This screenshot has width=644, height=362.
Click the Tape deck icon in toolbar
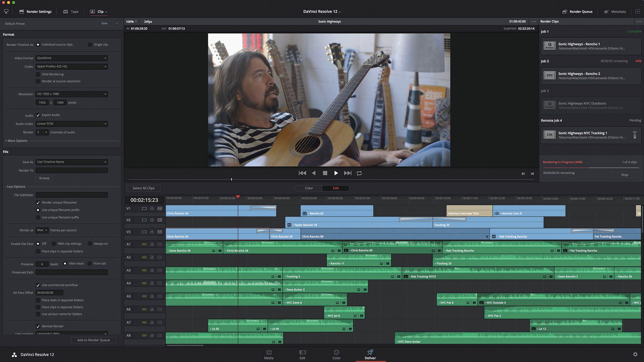pos(66,11)
